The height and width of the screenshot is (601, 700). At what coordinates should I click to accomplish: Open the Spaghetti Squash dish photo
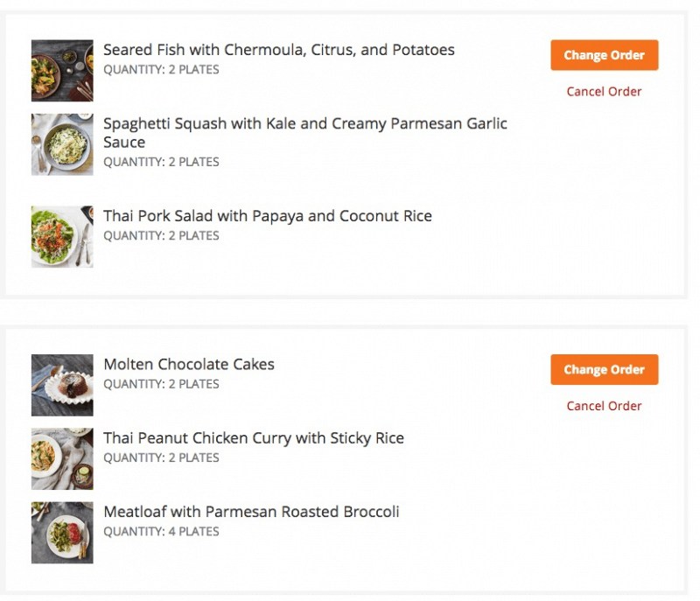(x=62, y=144)
